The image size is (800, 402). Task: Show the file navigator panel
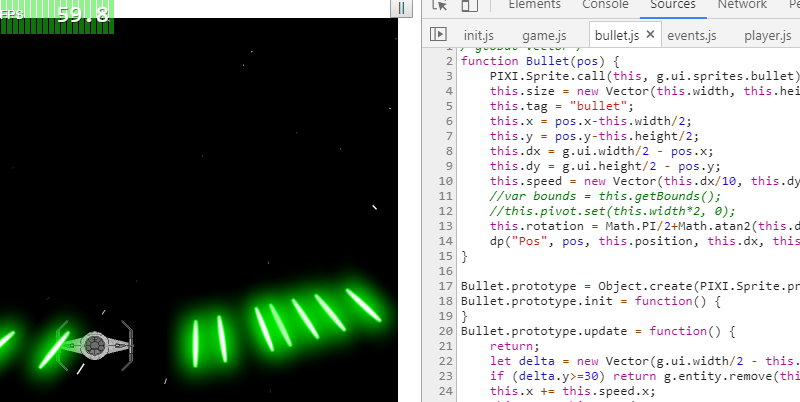pos(438,34)
